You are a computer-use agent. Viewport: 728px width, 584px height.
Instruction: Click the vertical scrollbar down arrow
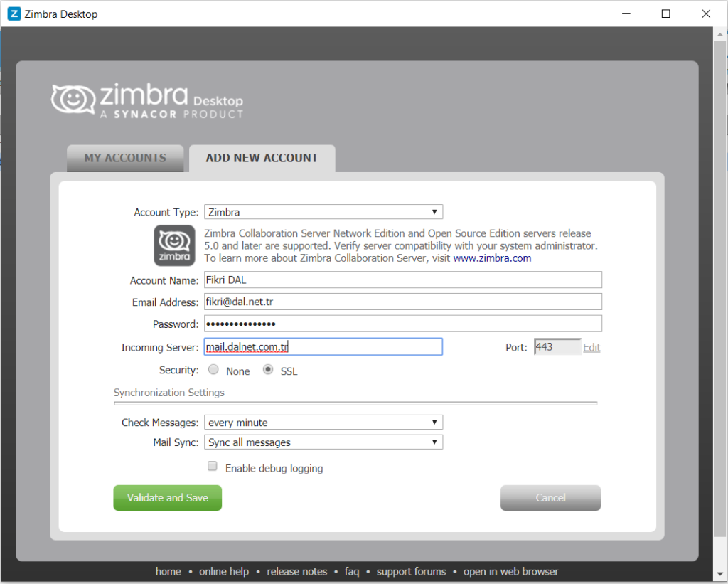(x=720, y=574)
